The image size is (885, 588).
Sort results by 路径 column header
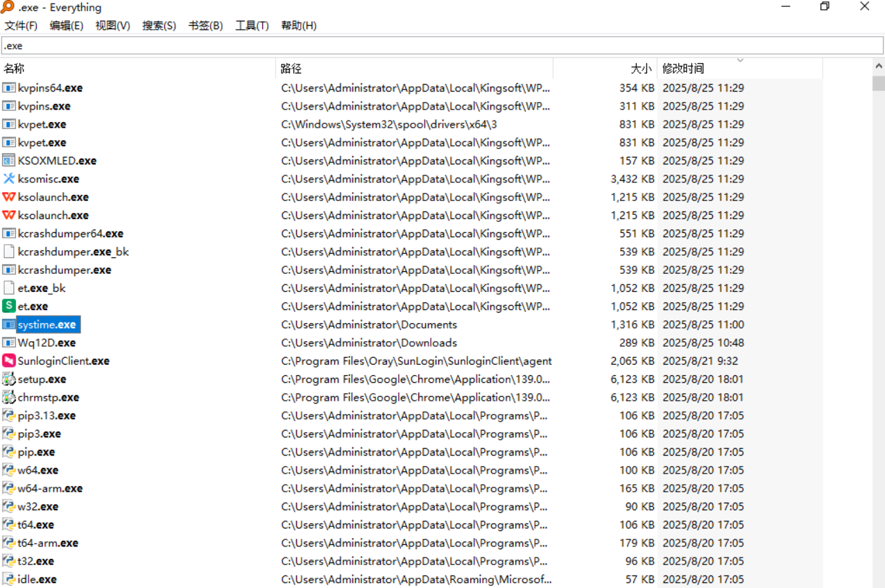415,69
